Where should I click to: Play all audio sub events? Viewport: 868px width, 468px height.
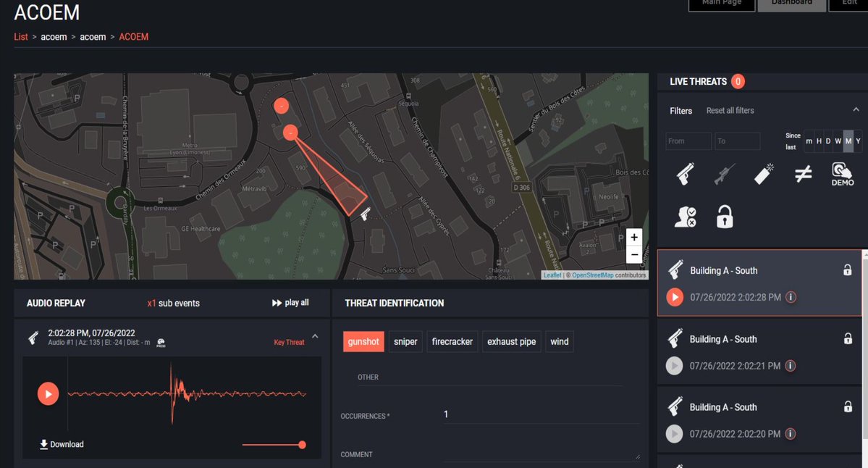pos(290,303)
